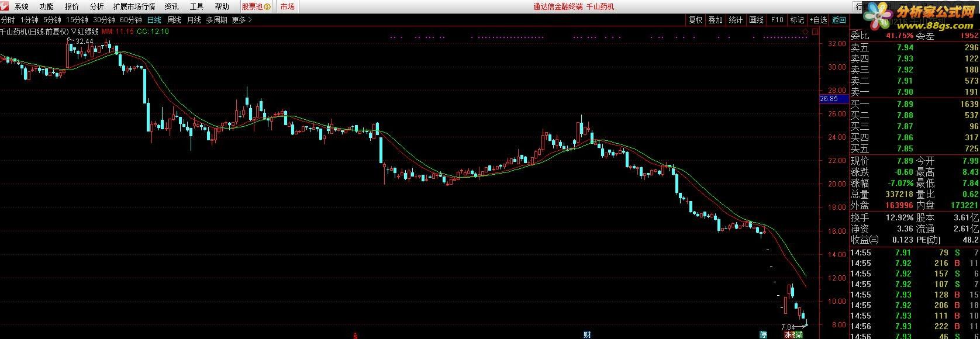Click the 换手 value 12.92%

tap(900, 217)
